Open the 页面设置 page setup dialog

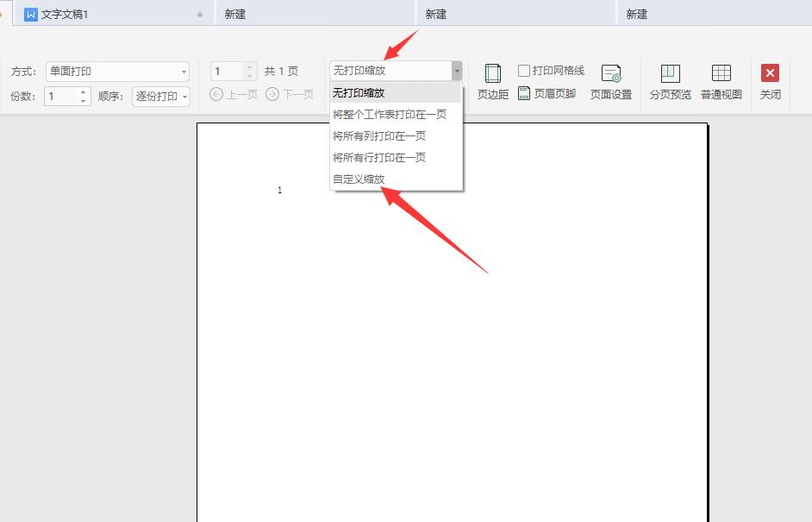tap(611, 81)
